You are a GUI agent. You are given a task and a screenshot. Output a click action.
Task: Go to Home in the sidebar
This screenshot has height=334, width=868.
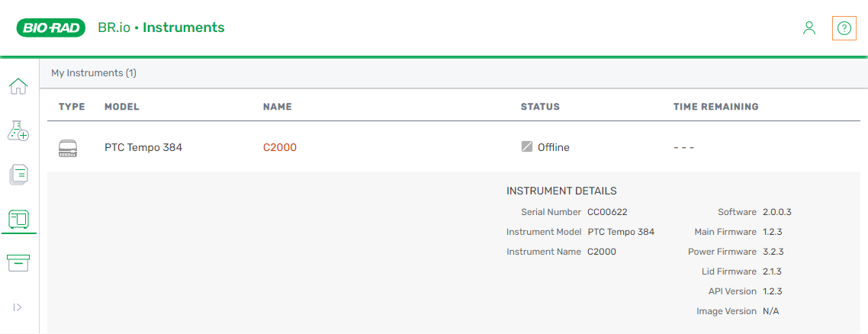coord(18,87)
